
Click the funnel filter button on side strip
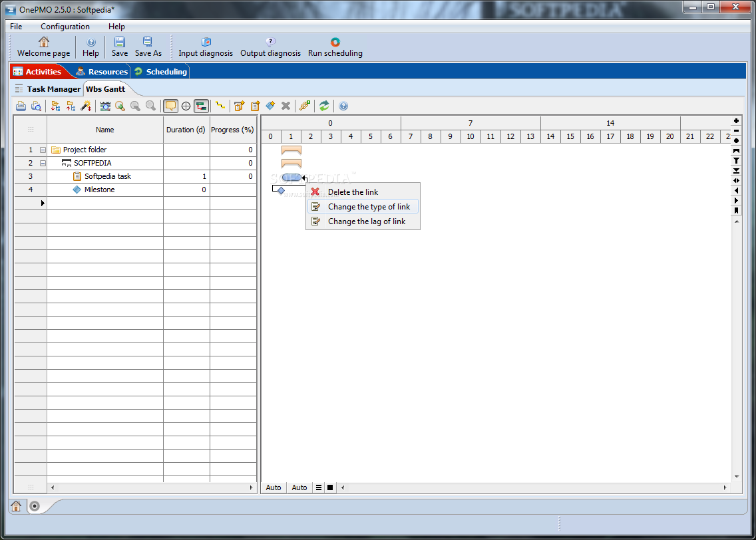click(736, 161)
